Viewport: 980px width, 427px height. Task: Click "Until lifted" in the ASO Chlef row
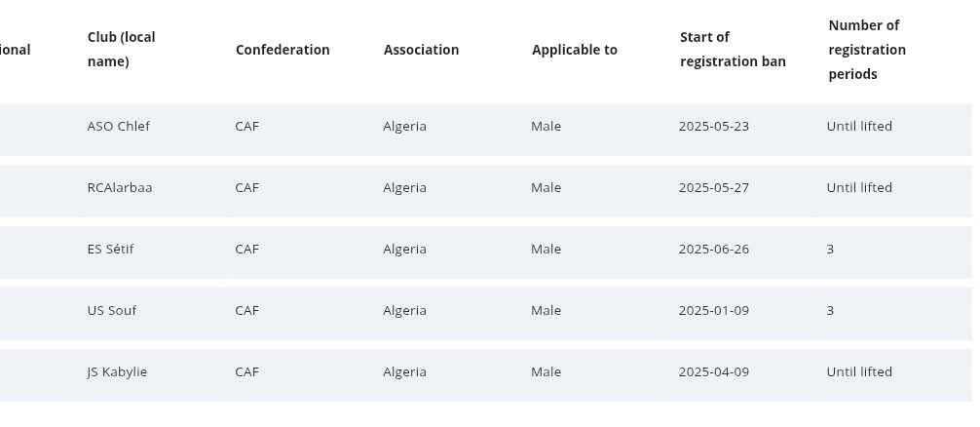859,127
